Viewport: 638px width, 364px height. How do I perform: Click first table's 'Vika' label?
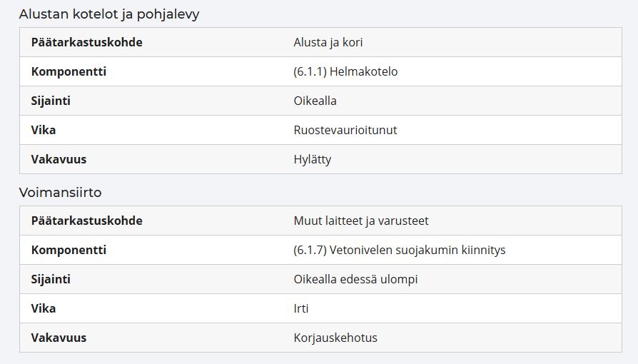pyautogui.click(x=44, y=131)
